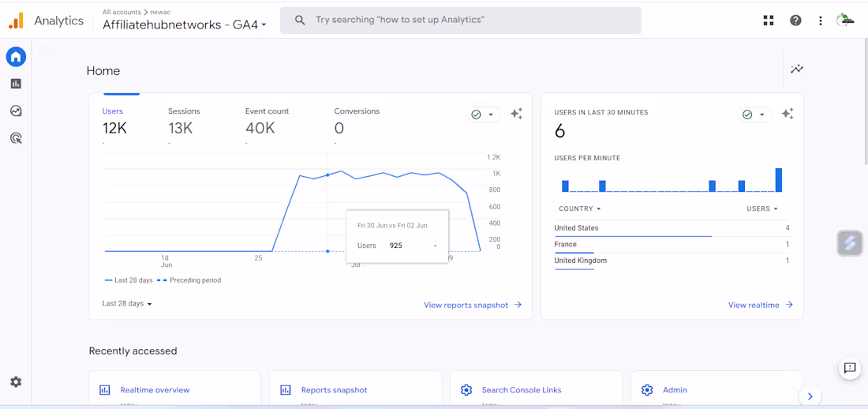The width and height of the screenshot is (868, 409).
Task: Open the account profile avatar
Action: tap(845, 21)
